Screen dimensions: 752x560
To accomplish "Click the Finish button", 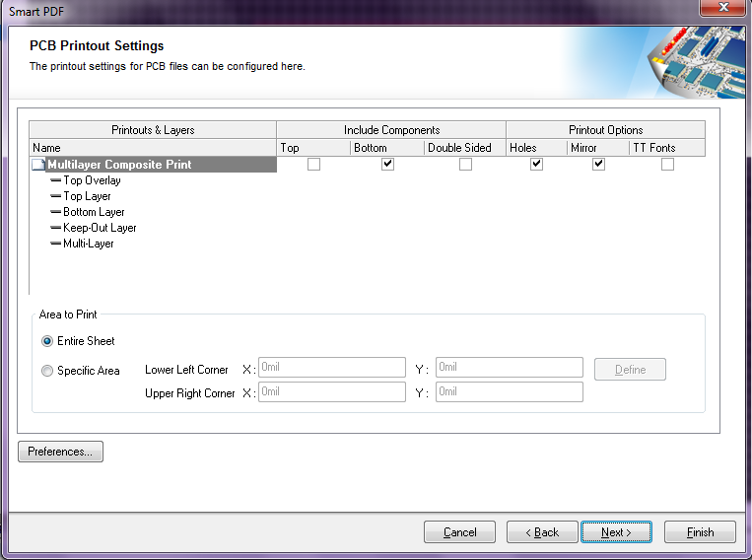I will coord(700,532).
